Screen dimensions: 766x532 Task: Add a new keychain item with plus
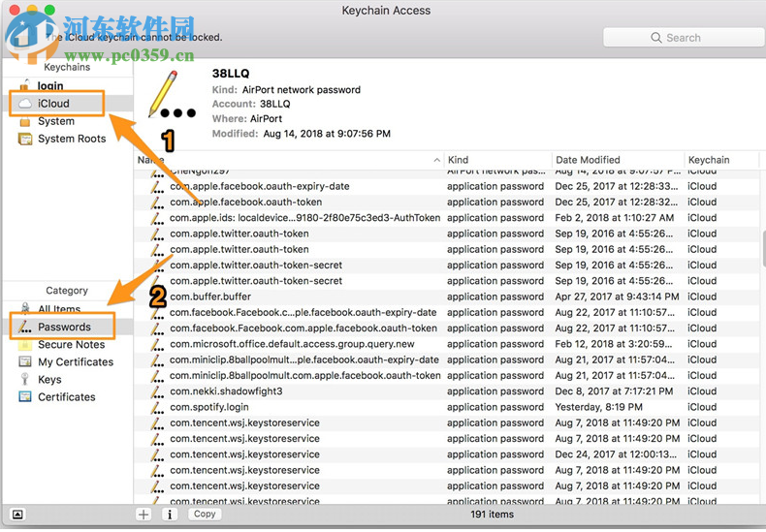(144, 515)
